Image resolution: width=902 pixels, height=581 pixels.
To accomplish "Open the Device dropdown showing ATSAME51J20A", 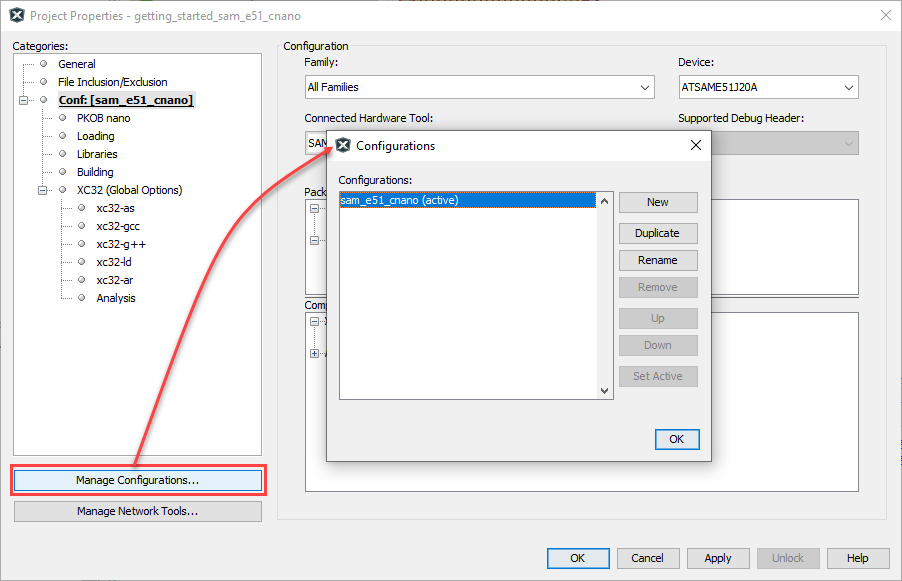I will [767, 88].
